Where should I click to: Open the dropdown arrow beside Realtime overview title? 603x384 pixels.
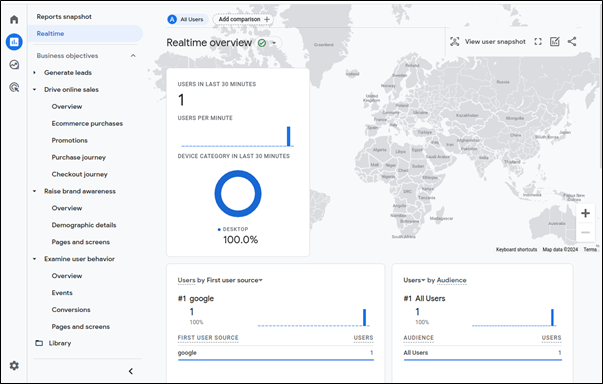point(274,43)
